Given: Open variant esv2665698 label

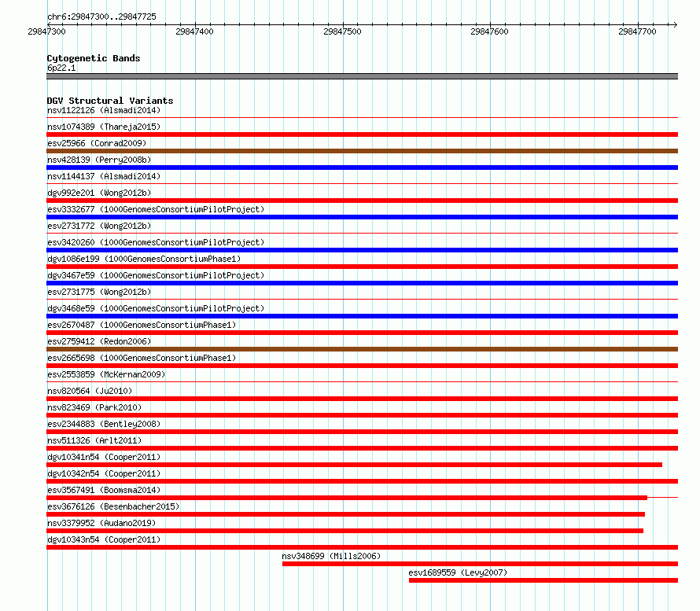Looking at the screenshot, I should 142,358.
